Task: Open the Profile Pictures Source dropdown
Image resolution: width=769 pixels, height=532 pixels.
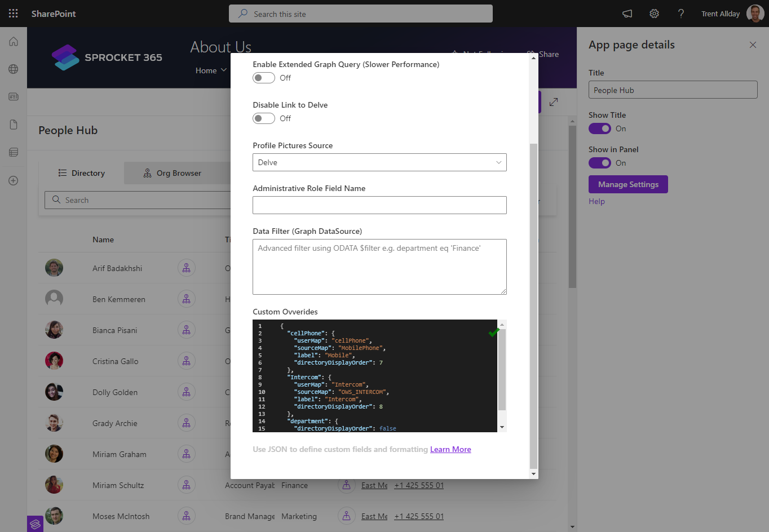Action: tap(379, 162)
